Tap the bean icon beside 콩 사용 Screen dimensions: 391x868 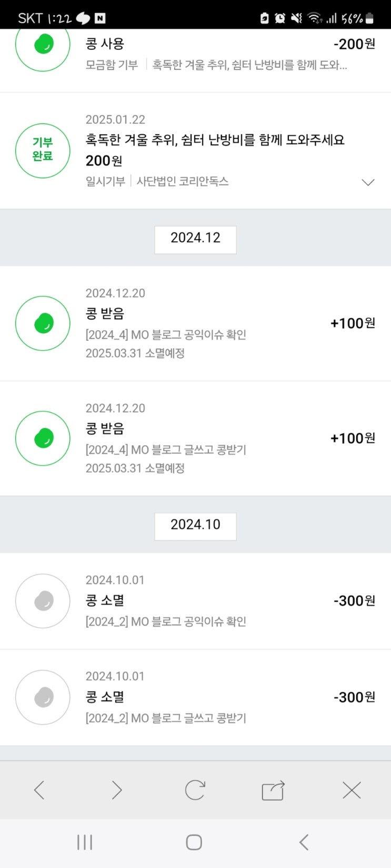tap(43, 45)
